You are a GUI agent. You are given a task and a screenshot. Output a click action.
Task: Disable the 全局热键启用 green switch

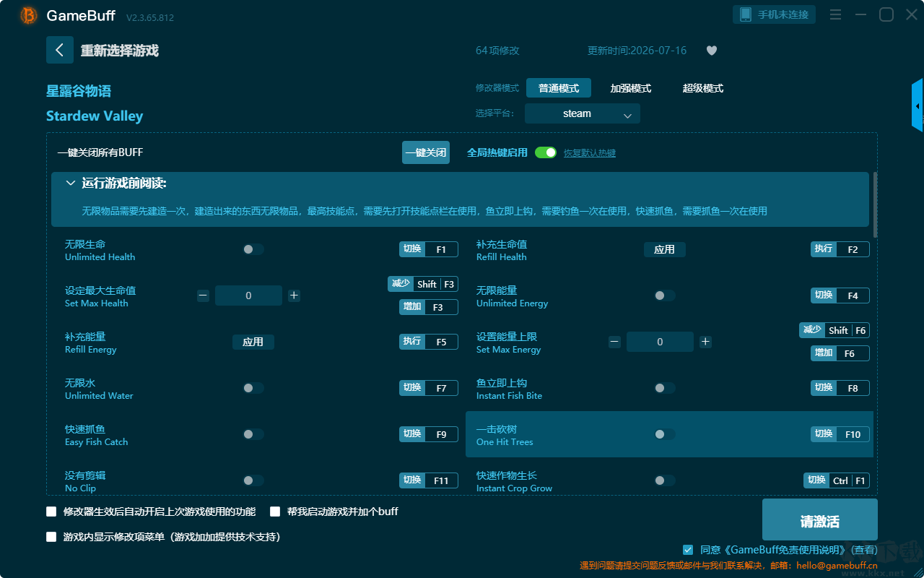[546, 152]
